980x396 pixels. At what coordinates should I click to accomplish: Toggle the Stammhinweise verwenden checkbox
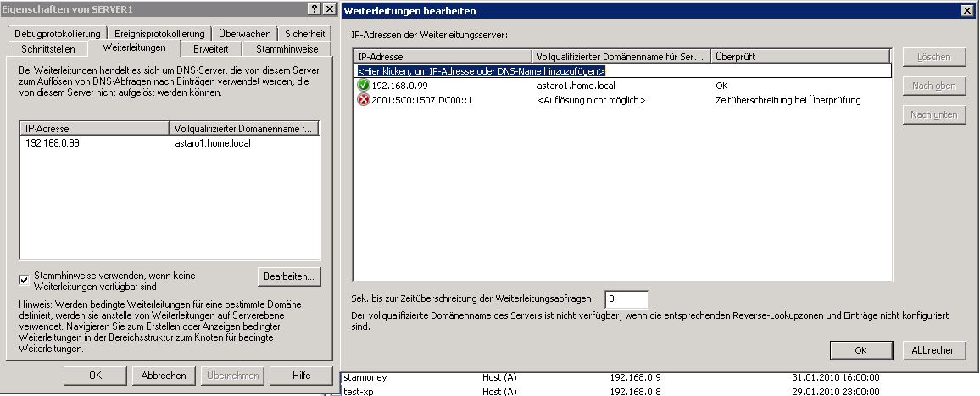(x=24, y=280)
